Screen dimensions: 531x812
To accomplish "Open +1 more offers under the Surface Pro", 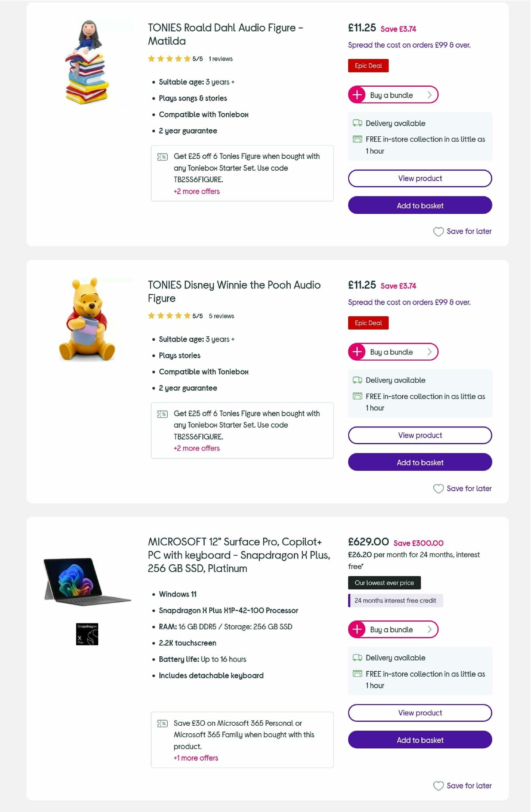I will (x=195, y=758).
